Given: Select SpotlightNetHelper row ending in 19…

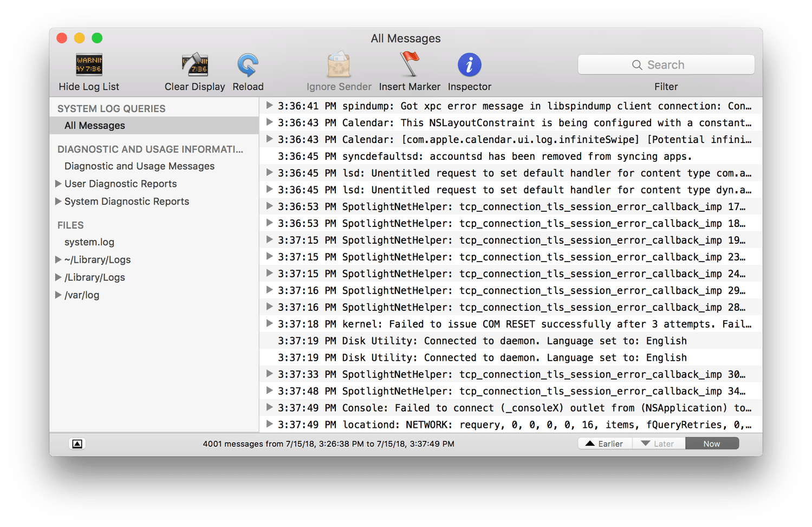Looking at the screenshot, I should pyautogui.click(x=511, y=240).
